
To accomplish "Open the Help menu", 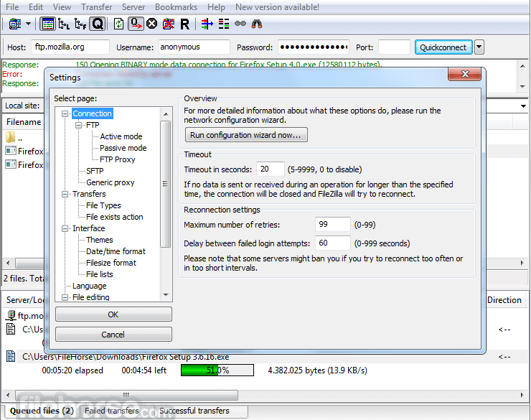I will pos(216,7).
